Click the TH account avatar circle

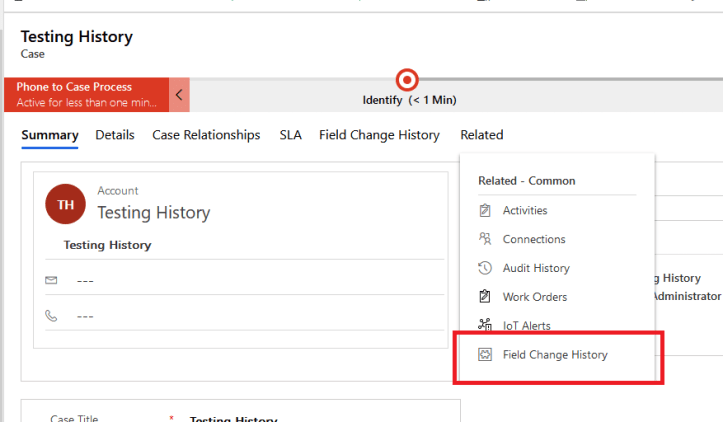(65, 204)
